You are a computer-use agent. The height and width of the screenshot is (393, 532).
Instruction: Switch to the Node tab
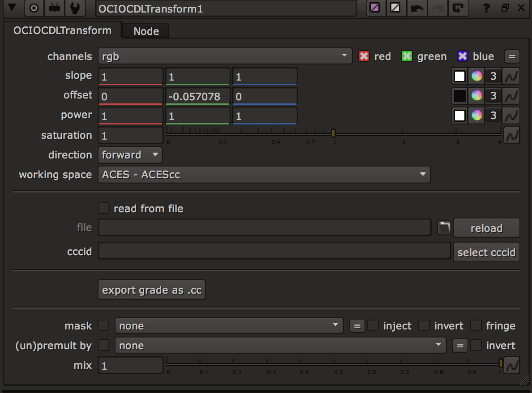(146, 31)
